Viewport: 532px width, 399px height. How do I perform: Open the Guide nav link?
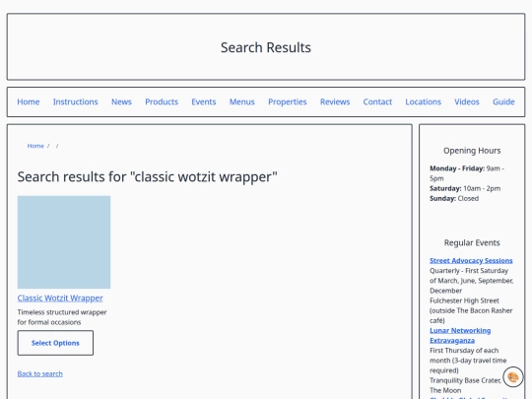point(503,101)
